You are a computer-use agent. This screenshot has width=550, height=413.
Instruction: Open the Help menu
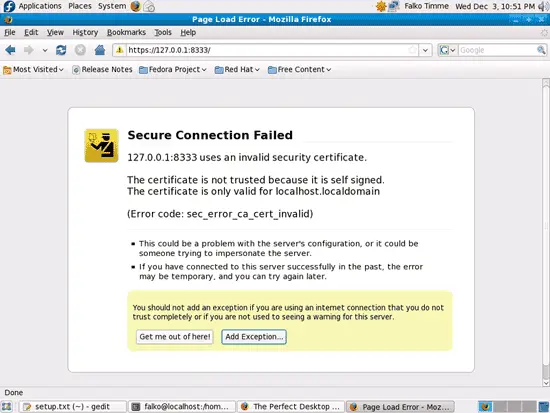coord(188,32)
